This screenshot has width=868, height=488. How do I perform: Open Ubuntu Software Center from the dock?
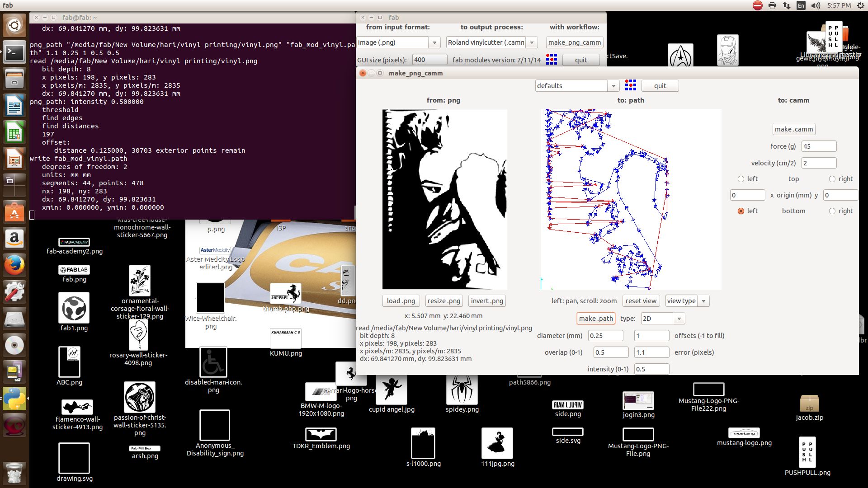[14, 212]
